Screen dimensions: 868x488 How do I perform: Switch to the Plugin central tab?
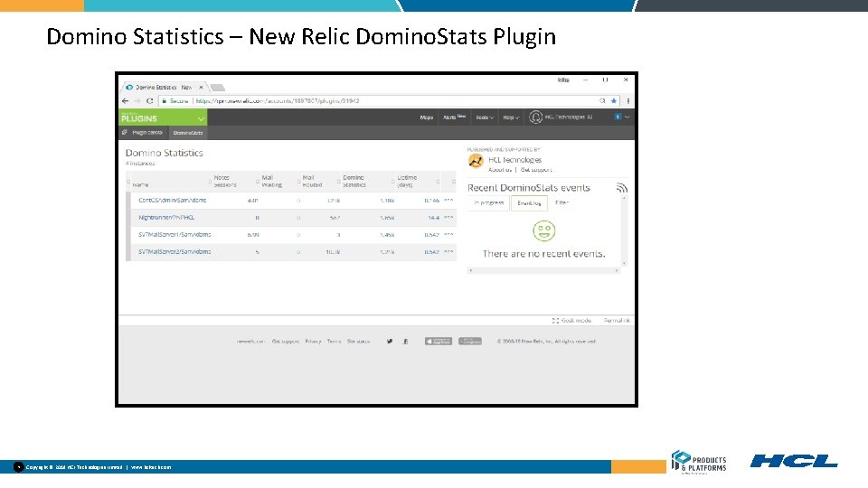point(144,132)
